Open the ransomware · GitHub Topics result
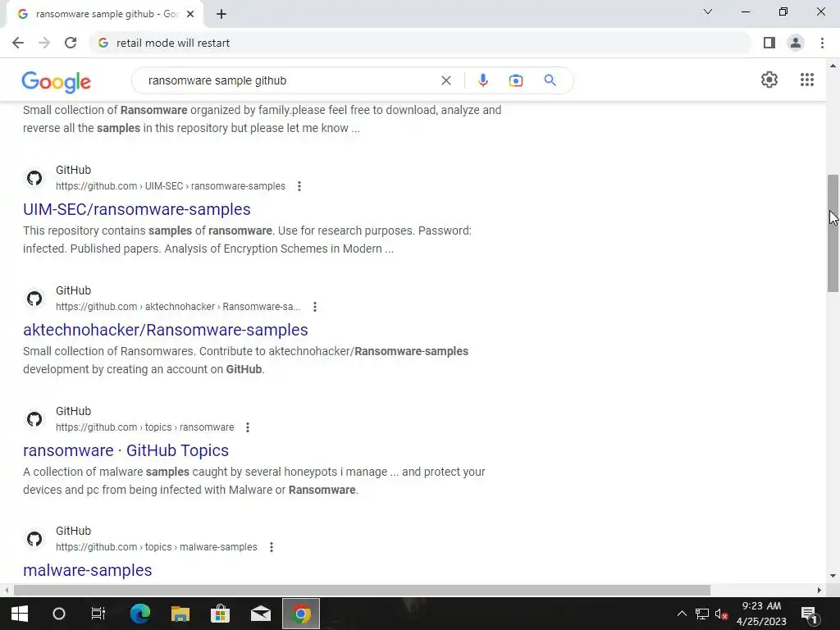Screen dimensions: 840x630 point(126,450)
